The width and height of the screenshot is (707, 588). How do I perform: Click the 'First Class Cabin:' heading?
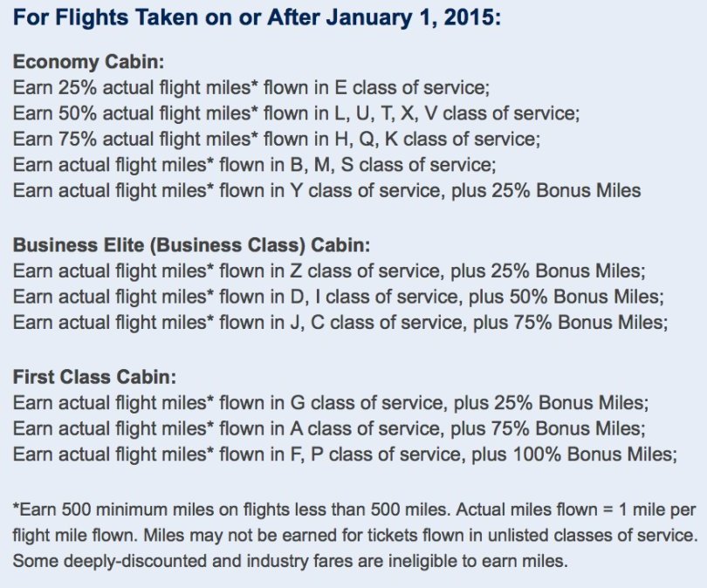[94, 377]
